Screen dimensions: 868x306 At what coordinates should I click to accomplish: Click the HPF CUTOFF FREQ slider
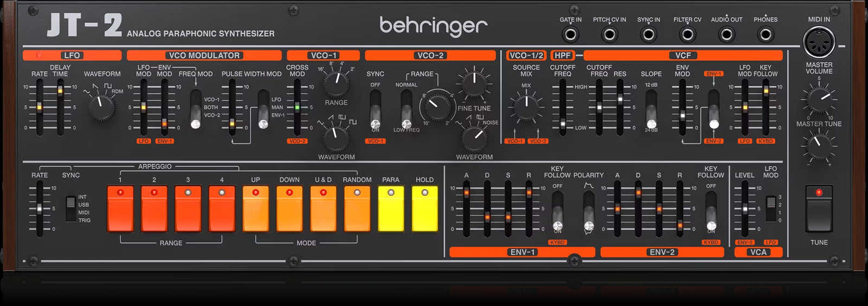(563, 107)
